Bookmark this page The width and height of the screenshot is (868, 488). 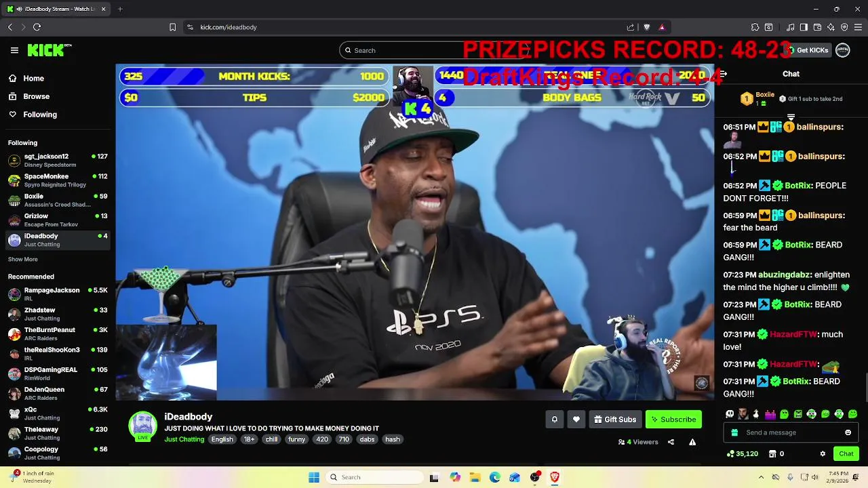pos(172,27)
